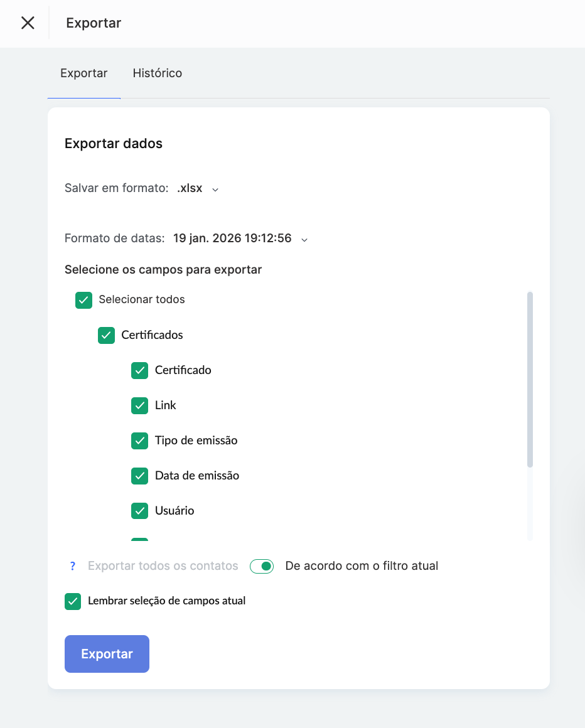This screenshot has width=585, height=728.
Task: Click the fields list vertical scrollbar
Action: coord(530,380)
